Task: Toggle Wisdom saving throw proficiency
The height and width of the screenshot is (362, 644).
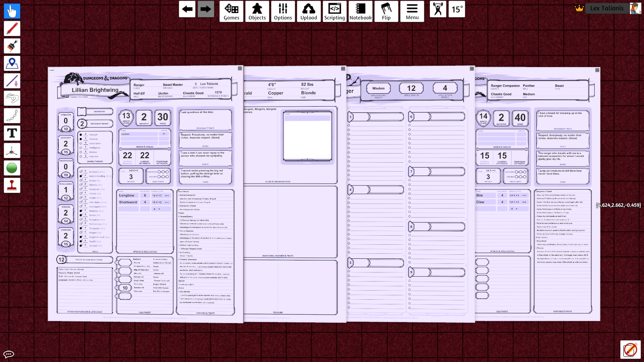Action: point(81,152)
